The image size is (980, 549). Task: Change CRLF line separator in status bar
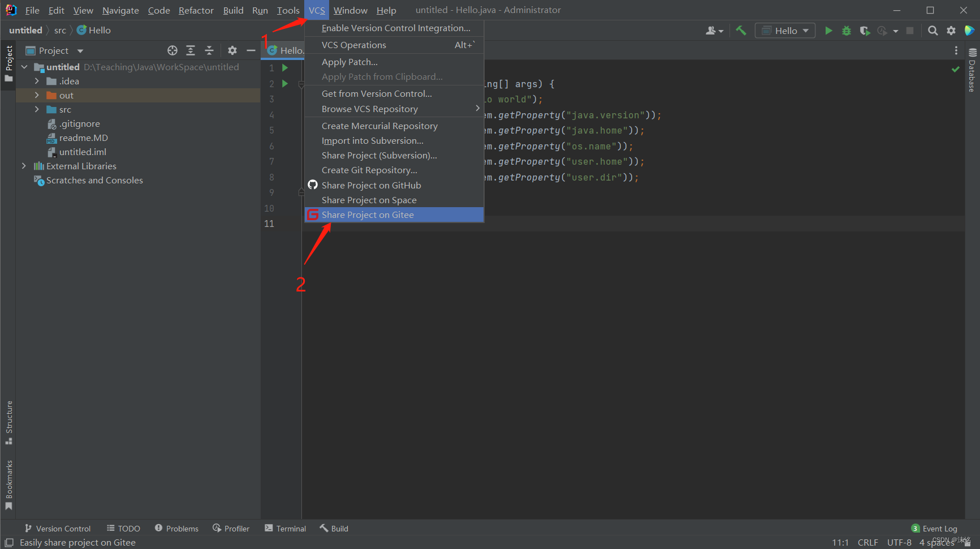pos(867,542)
